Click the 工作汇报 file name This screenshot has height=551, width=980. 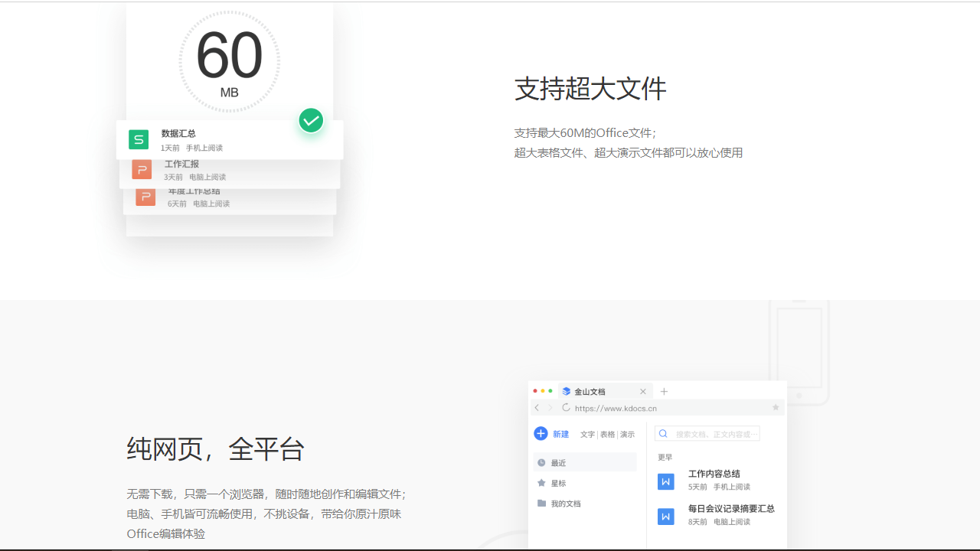pos(182,164)
